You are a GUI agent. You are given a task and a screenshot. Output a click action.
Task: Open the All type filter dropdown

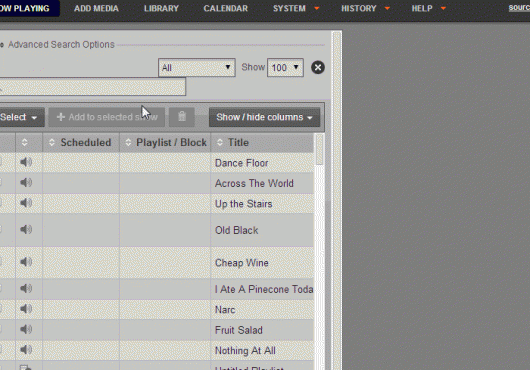197,68
